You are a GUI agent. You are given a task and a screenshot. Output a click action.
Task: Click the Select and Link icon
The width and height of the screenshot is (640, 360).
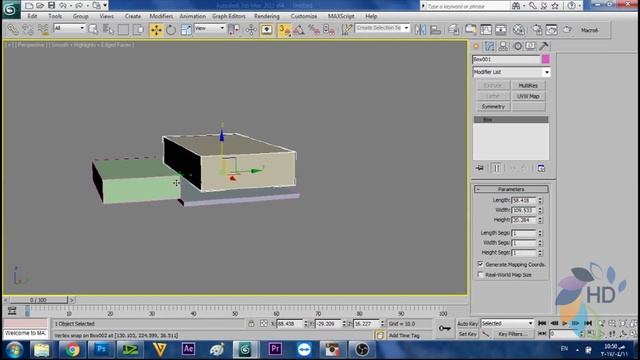tap(13, 30)
